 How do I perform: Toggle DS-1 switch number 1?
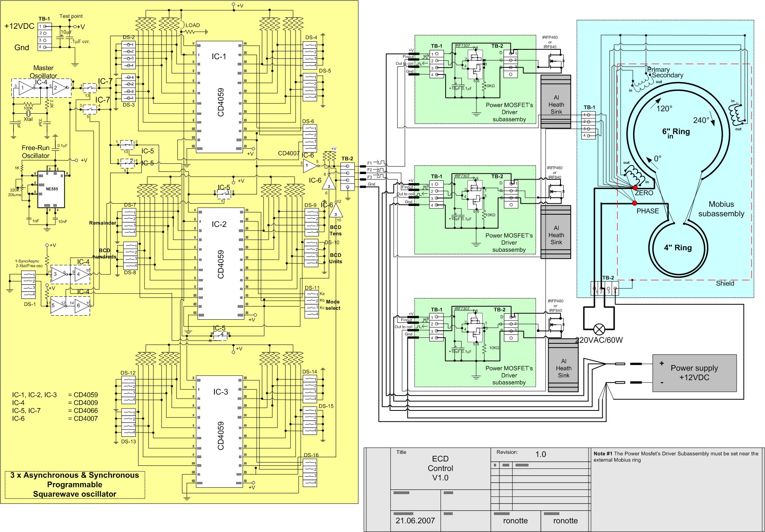[x=28, y=275]
